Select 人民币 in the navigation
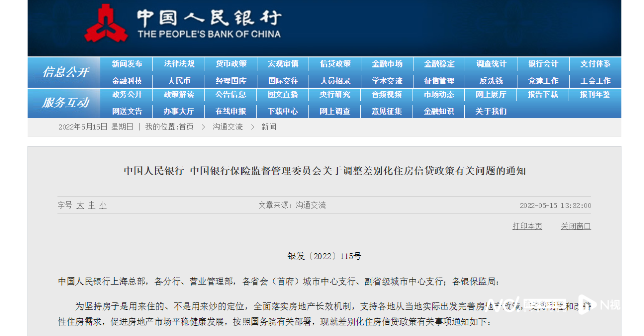 179,81
